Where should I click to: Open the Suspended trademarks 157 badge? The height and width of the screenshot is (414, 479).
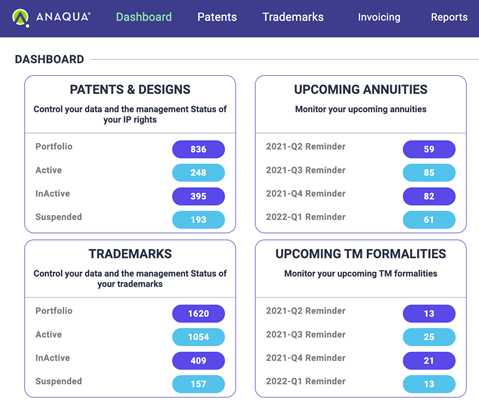coord(198,384)
